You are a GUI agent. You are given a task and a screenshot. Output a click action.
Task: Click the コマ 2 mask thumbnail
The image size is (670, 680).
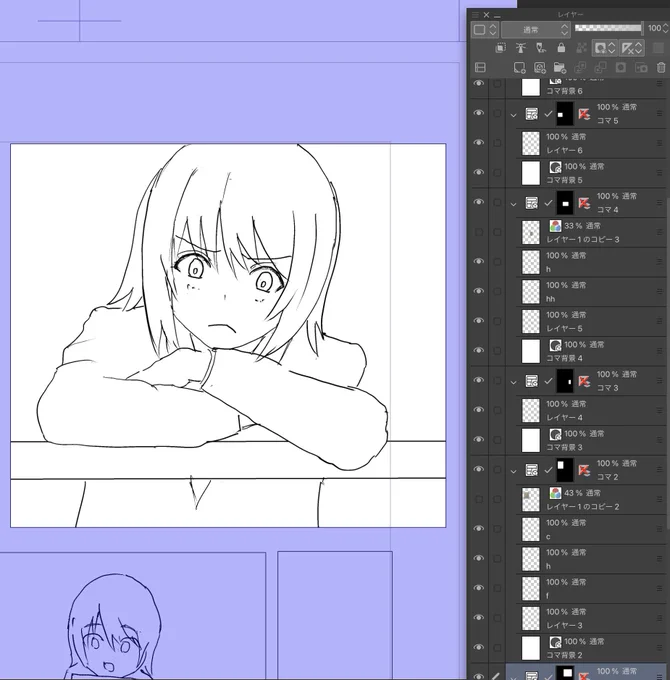[x=565, y=470]
